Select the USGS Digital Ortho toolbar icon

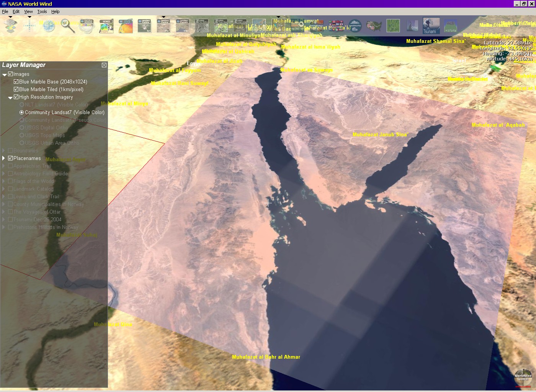click(202, 26)
